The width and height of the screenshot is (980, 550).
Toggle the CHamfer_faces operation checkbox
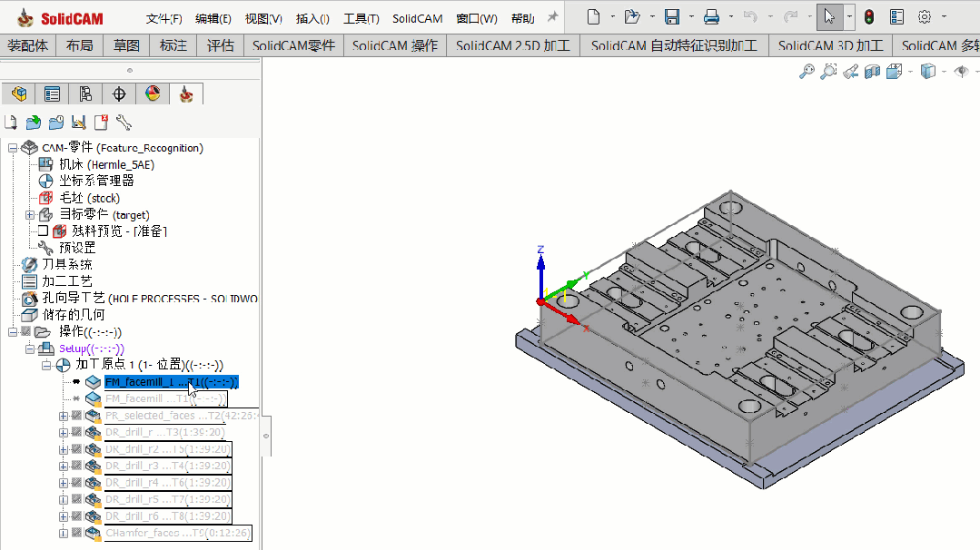tap(76, 533)
